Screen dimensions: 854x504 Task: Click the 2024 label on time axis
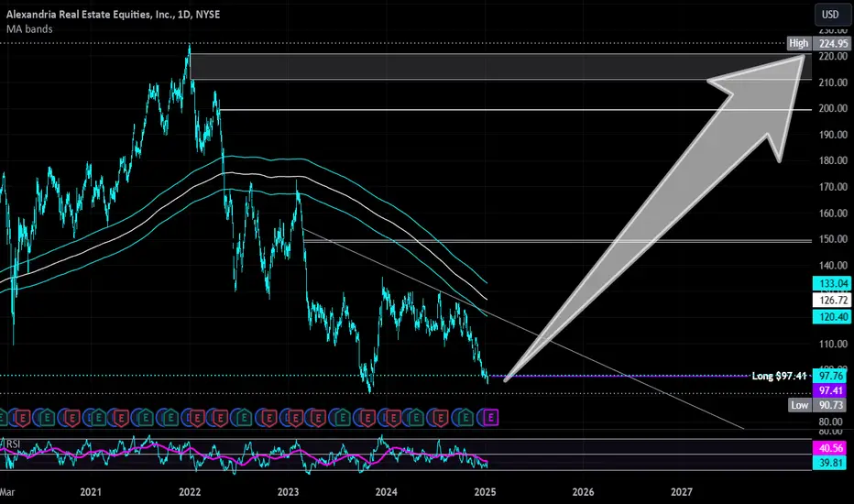[x=386, y=492]
